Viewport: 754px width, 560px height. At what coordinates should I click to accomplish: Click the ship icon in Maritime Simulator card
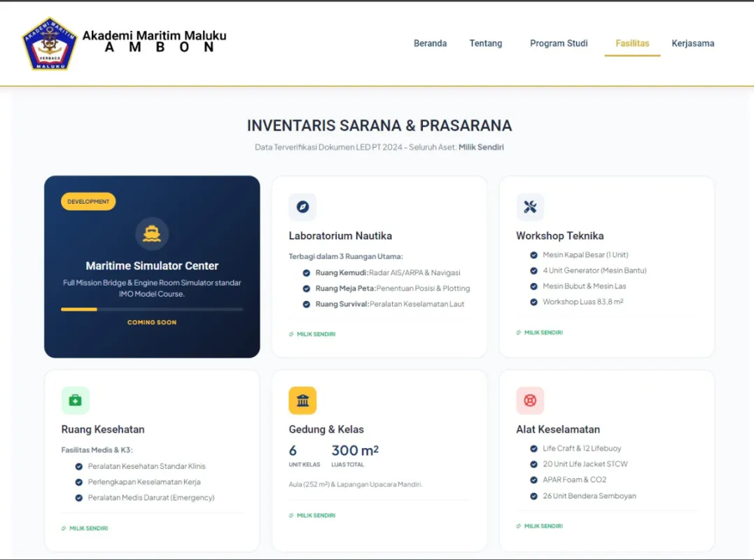(x=152, y=234)
